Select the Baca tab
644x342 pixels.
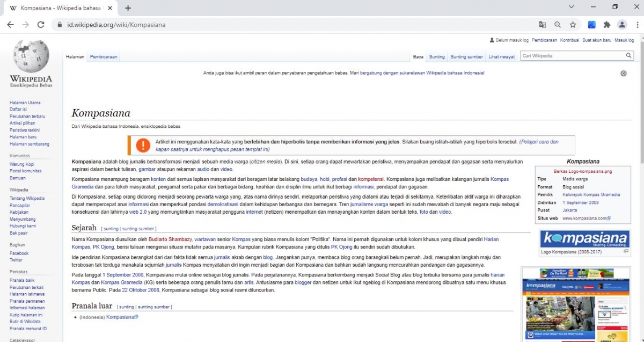coord(418,56)
